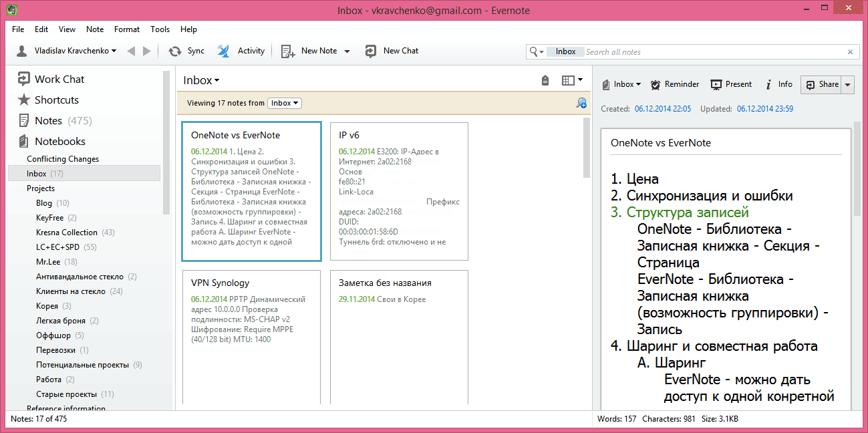
Task: Open note Info panel
Action: (x=778, y=85)
